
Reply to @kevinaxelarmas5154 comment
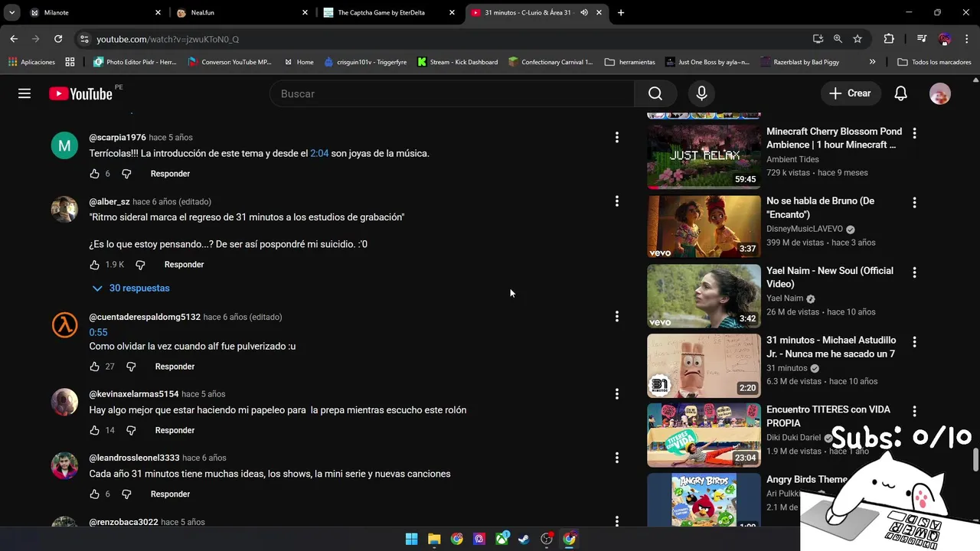[175, 430]
